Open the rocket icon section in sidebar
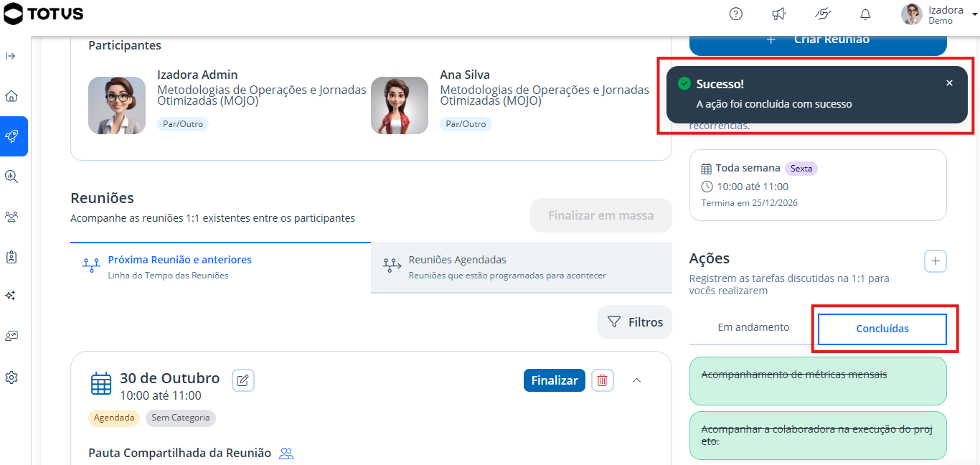Screen dimensions: 980x465 (x=14, y=136)
